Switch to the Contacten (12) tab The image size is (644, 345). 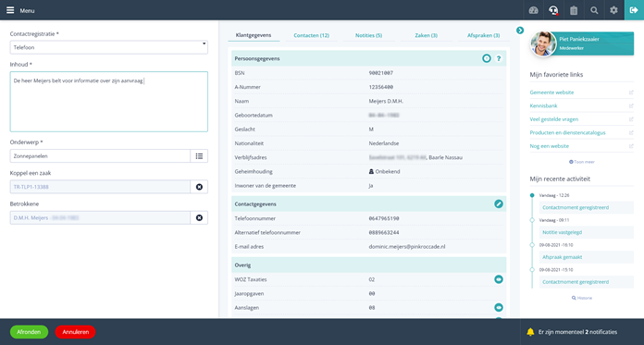pos(311,35)
